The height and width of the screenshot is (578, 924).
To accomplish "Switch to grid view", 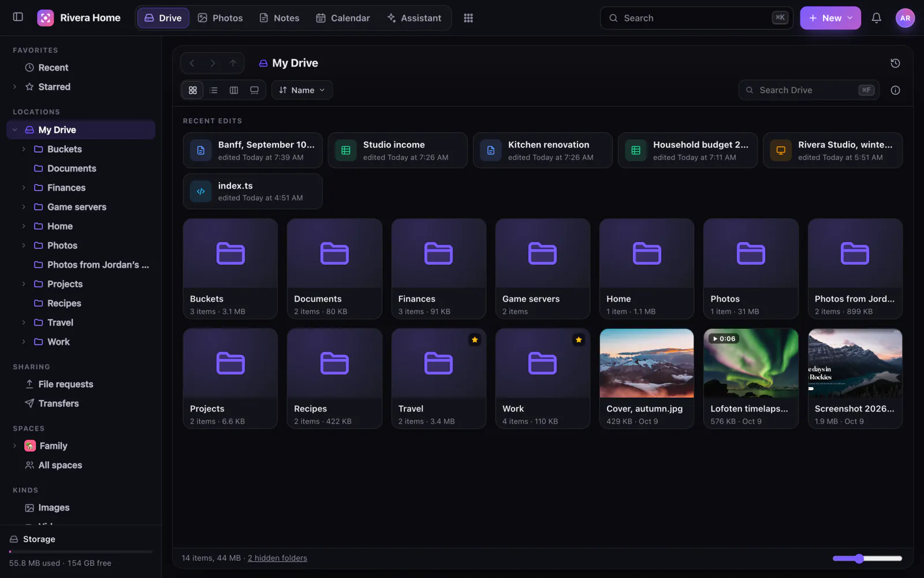I will coord(193,90).
